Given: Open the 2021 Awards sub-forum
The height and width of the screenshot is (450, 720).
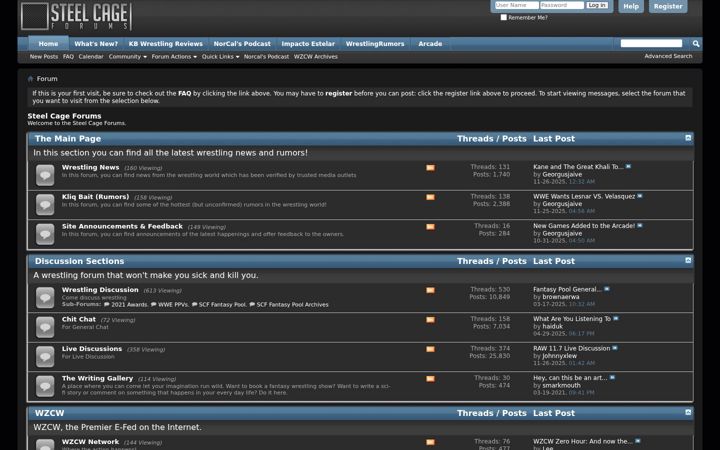Looking at the screenshot, I should point(129,304).
